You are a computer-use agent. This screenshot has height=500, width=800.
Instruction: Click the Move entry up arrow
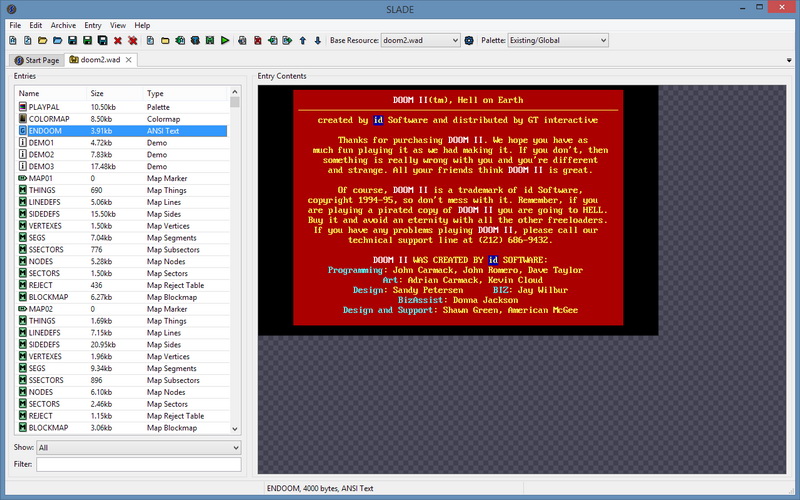[x=303, y=41]
